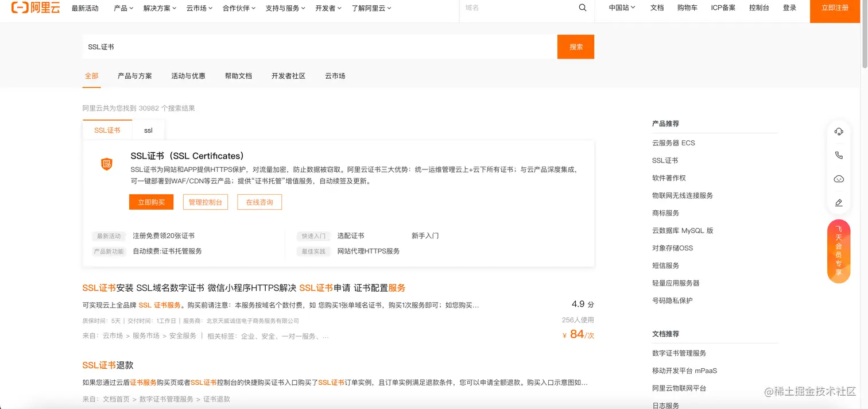
Task: Click 云服务器 ECS in 产品推荐
Action: pos(673,143)
